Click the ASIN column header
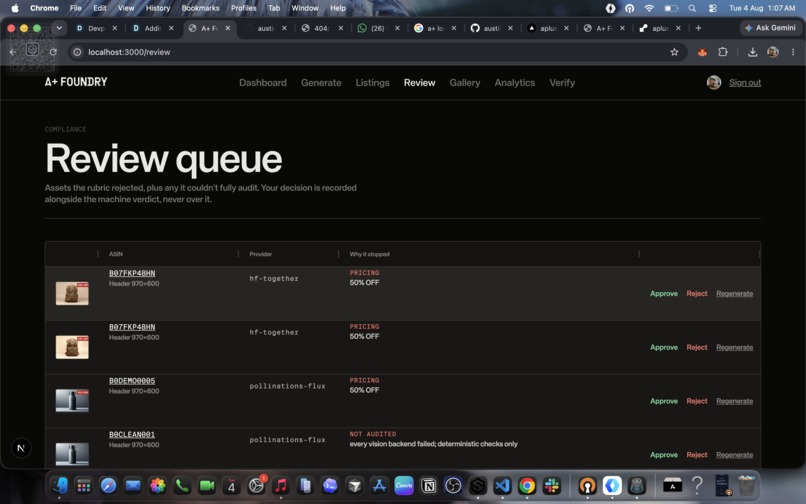806x504 pixels. [116, 254]
